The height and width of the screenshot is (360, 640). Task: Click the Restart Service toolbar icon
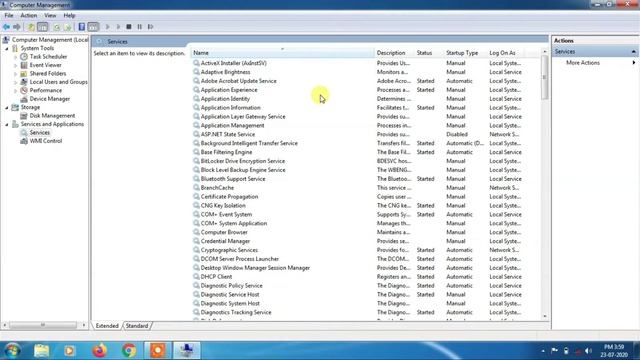151,27
